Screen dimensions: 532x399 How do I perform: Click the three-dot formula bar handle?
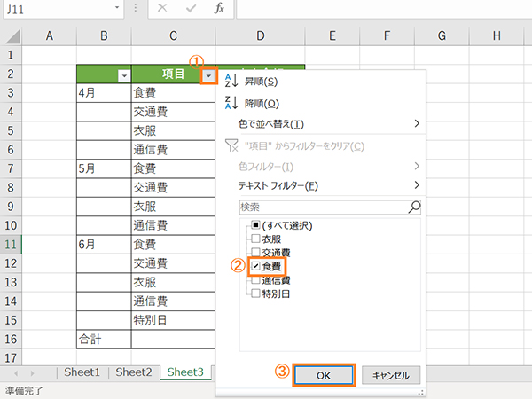[x=136, y=8]
